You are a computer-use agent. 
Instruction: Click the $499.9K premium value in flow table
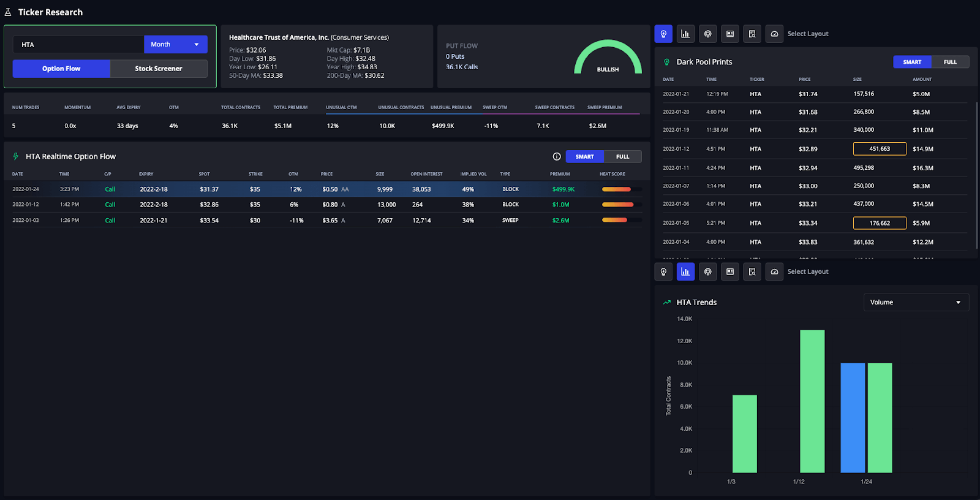tap(563, 189)
